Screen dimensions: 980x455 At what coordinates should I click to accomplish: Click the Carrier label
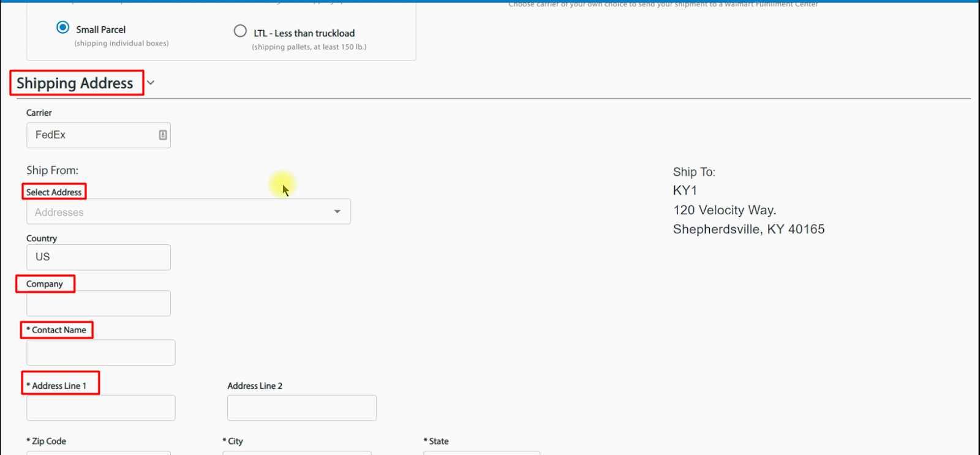click(x=39, y=113)
